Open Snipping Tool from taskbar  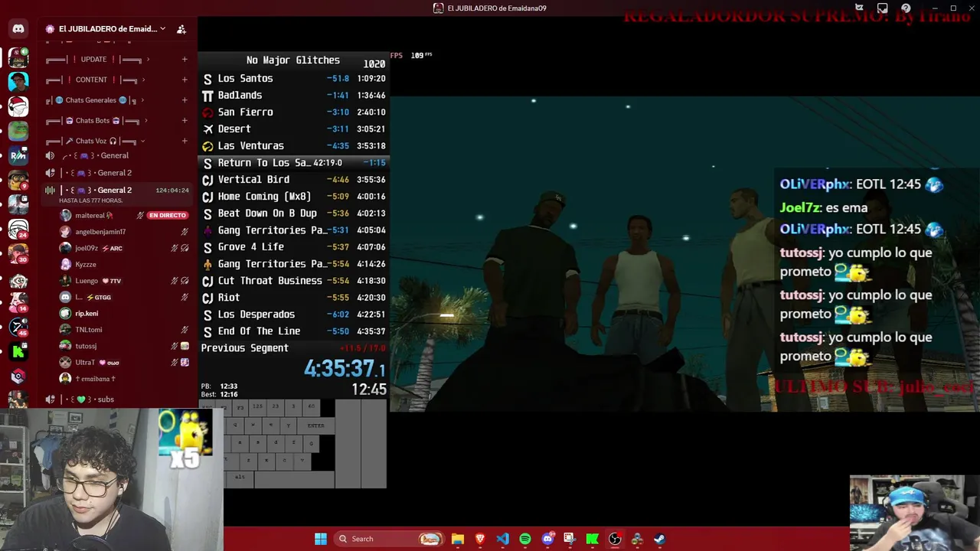pos(570,539)
